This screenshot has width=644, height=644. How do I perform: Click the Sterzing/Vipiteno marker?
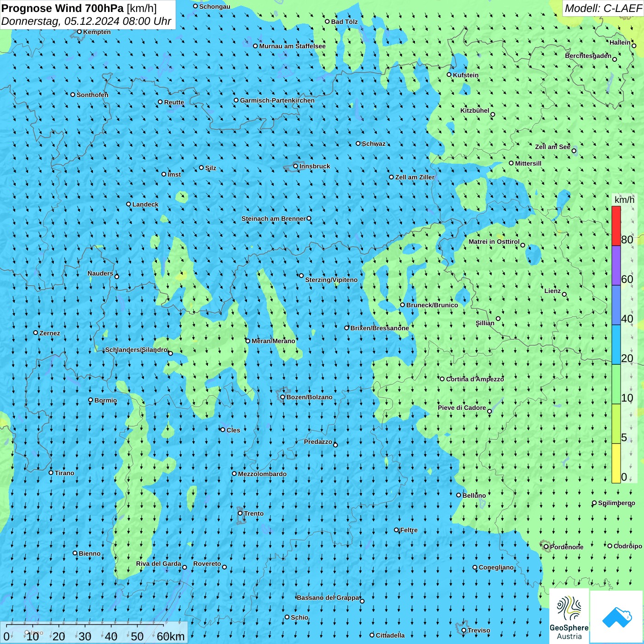(x=301, y=276)
